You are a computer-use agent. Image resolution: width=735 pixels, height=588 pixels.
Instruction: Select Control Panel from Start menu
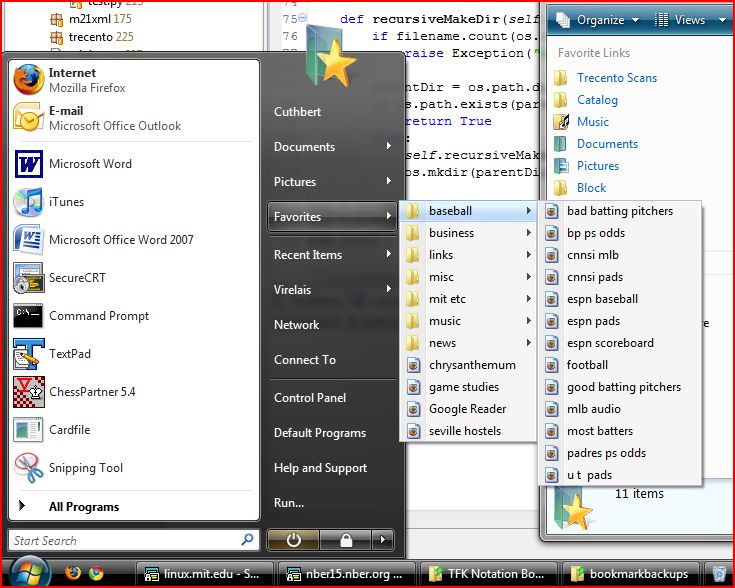[x=310, y=398]
